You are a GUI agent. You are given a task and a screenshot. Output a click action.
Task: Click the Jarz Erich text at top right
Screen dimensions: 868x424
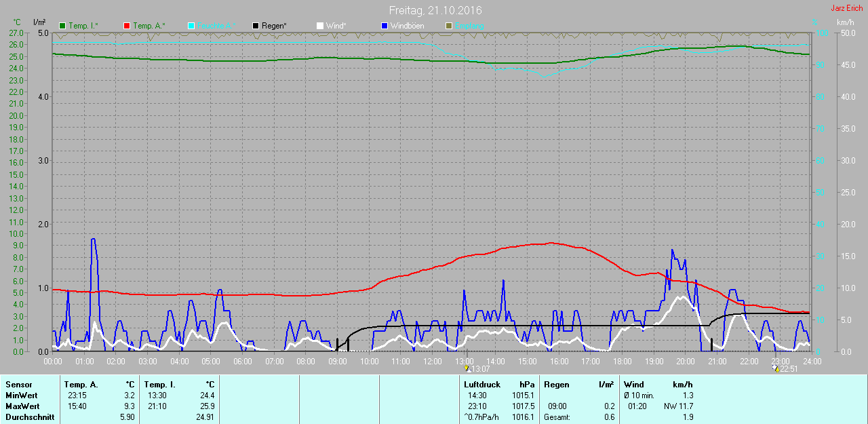click(846, 8)
